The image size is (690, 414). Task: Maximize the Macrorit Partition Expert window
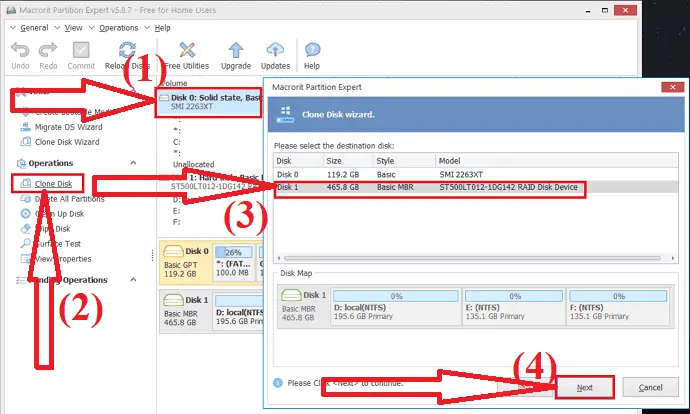(605, 10)
